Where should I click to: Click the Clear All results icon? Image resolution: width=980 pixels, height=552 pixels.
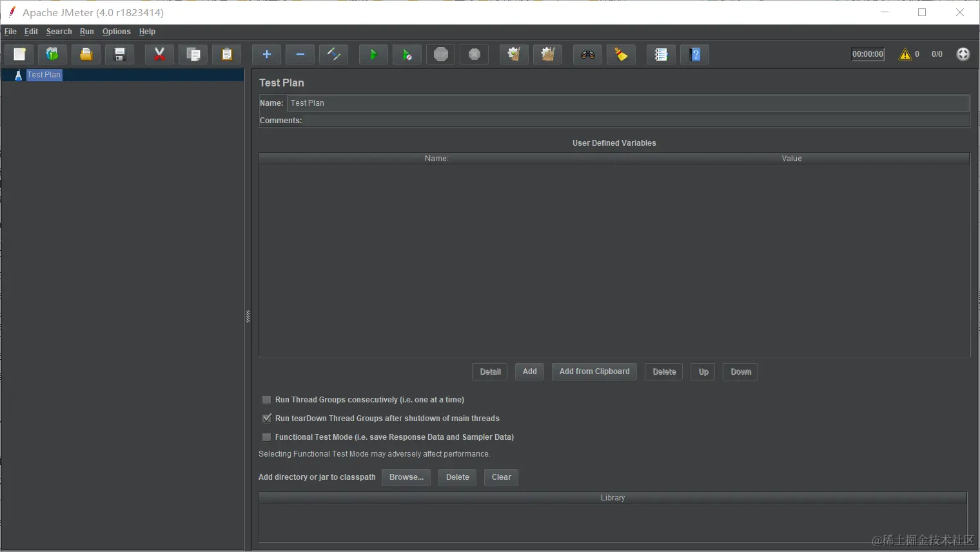click(x=547, y=55)
